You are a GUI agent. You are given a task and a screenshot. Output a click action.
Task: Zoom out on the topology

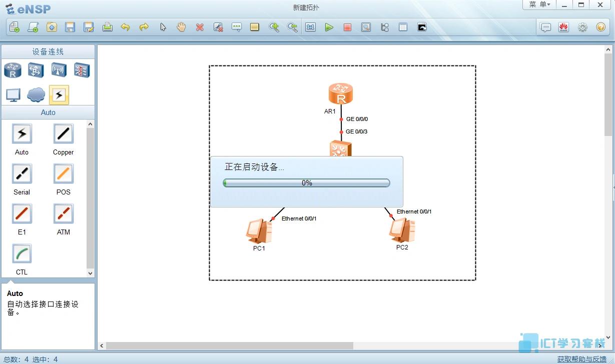click(x=292, y=27)
